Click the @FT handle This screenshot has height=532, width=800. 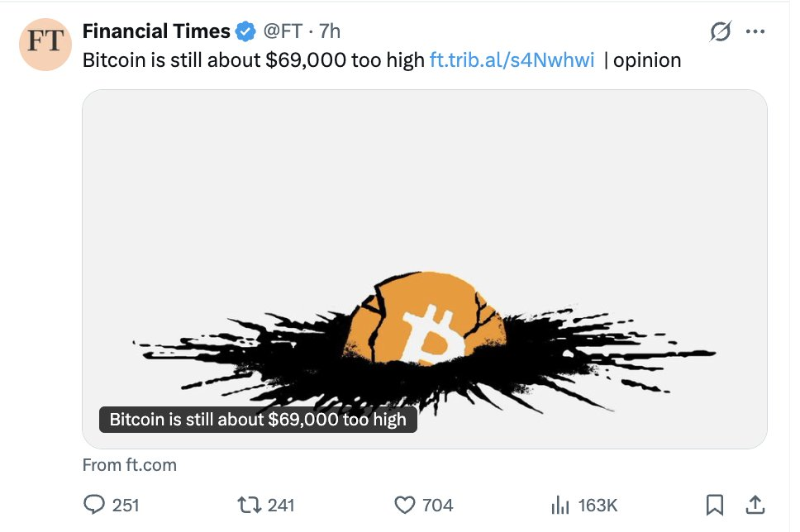tap(282, 31)
